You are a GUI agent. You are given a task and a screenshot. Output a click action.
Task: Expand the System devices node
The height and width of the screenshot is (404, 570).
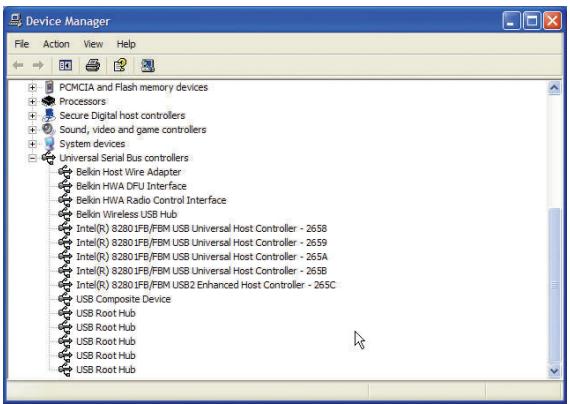click(x=32, y=144)
